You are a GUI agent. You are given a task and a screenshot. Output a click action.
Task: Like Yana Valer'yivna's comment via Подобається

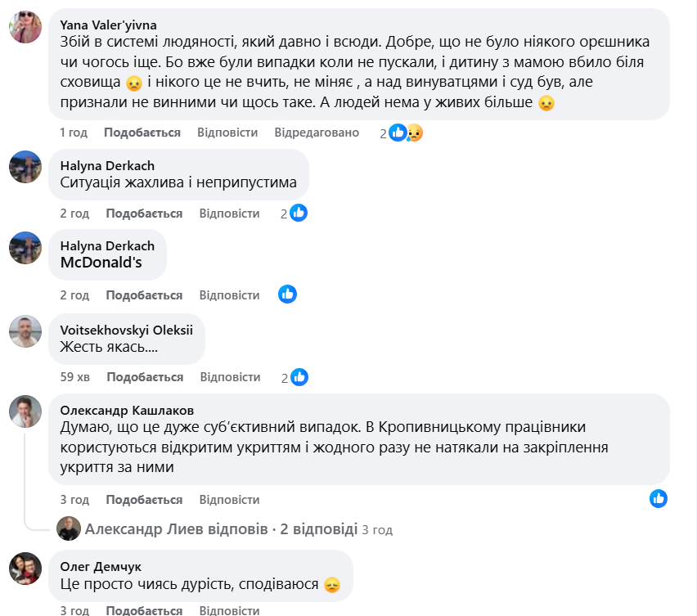coord(144,133)
